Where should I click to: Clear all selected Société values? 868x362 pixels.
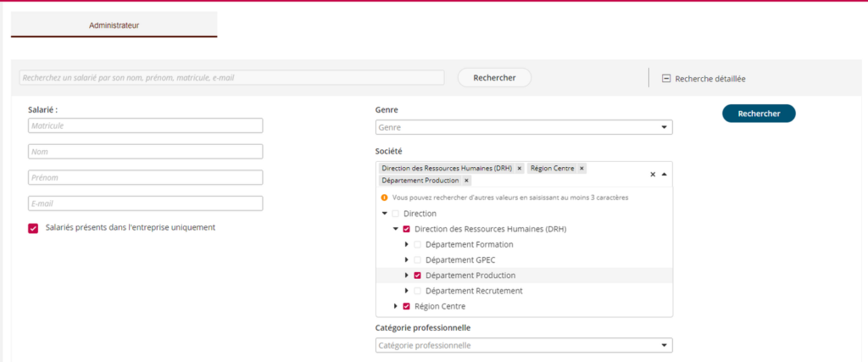click(x=653, y=175)
